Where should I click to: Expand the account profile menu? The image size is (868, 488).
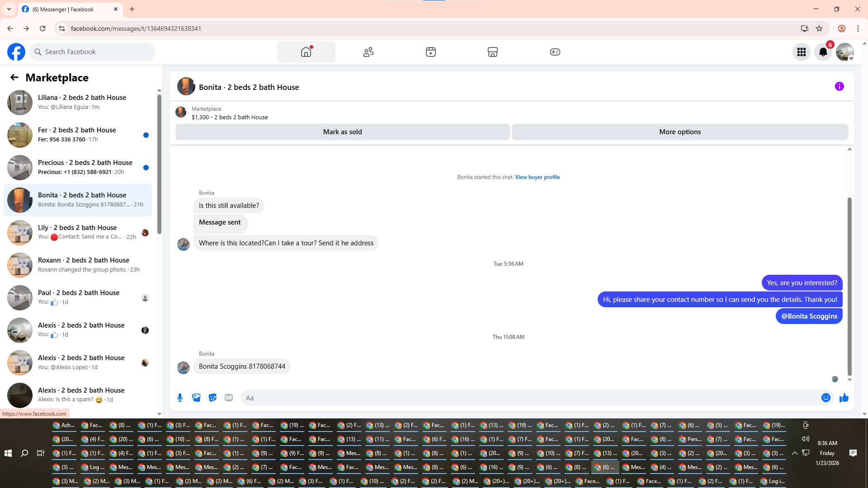click(x=844, y=52)
